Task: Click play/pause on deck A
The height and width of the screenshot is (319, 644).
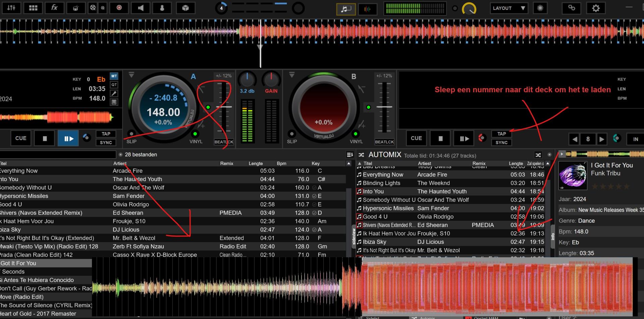Action: pos(68,138)
